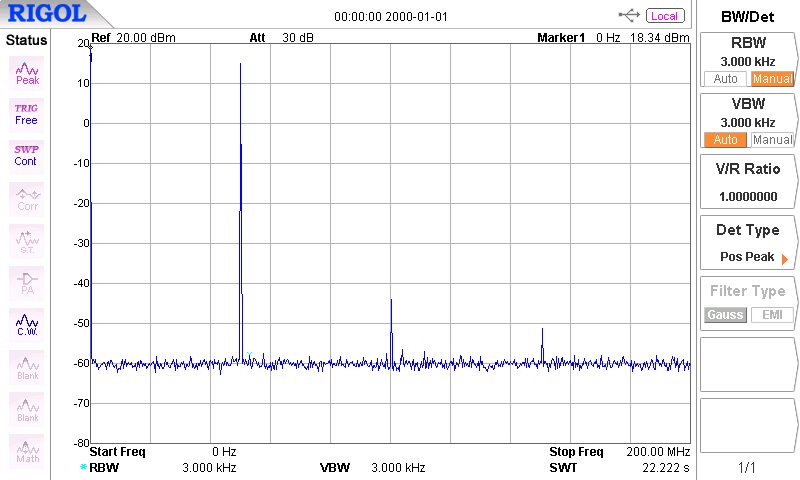Select the EMI filter type option
This screenshot has height=480, width=800.
point(772,315)
